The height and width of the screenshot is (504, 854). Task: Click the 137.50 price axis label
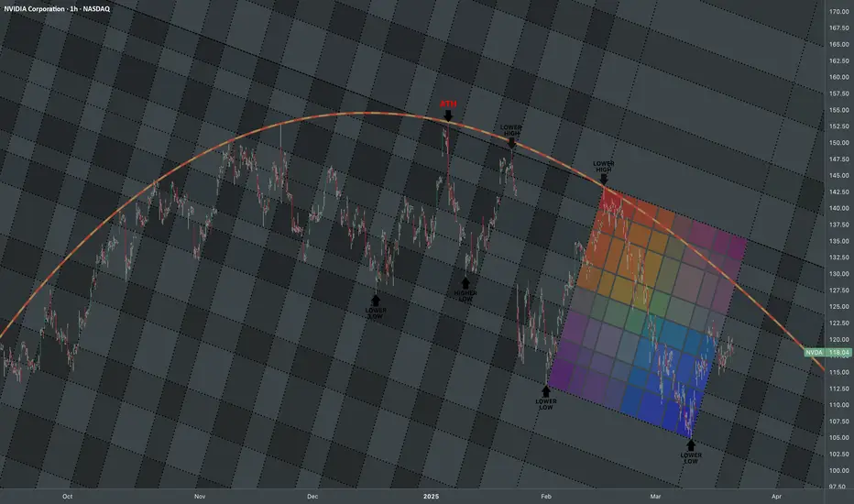coord(839,225)
